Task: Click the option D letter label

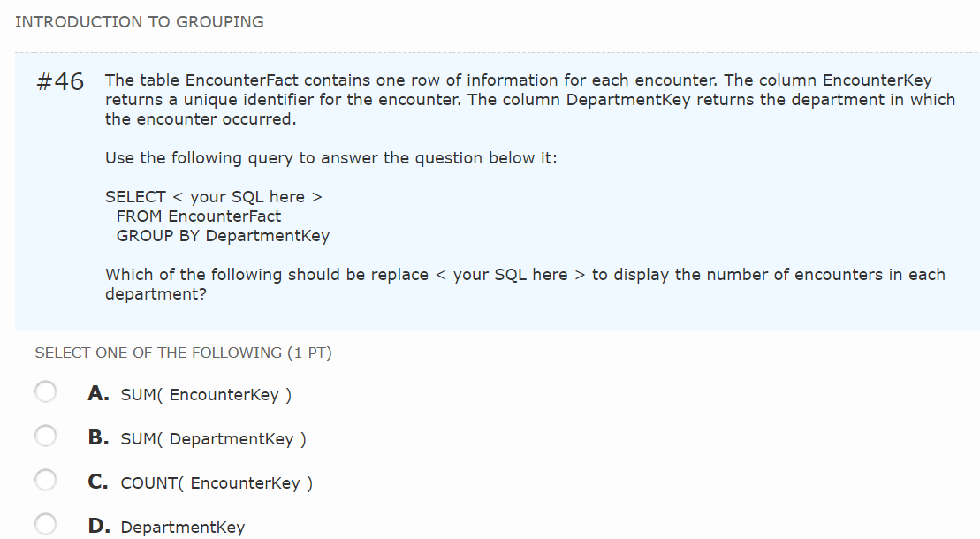Action: (x=97, y=524)
